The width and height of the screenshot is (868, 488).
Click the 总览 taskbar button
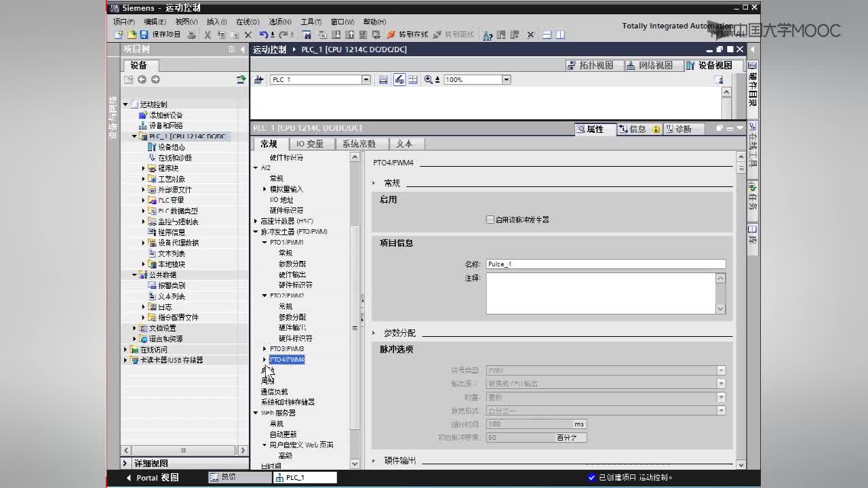point(240,477)
